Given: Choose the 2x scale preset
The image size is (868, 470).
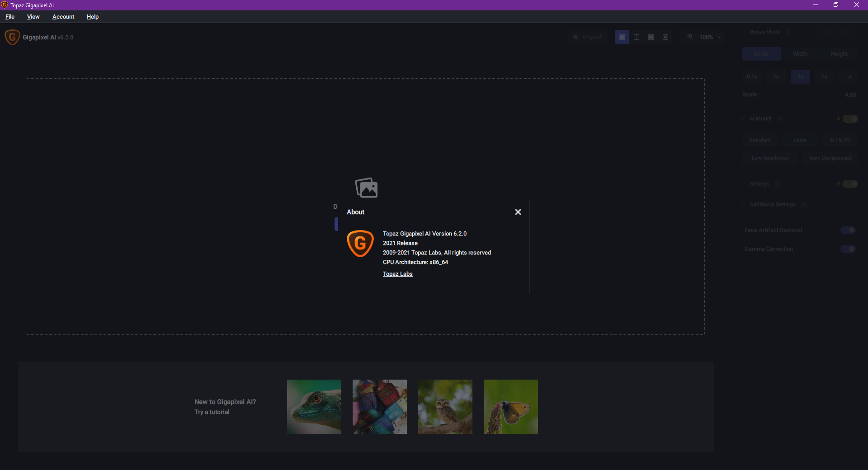Looking at the screenshot, I should coord(776,77).
